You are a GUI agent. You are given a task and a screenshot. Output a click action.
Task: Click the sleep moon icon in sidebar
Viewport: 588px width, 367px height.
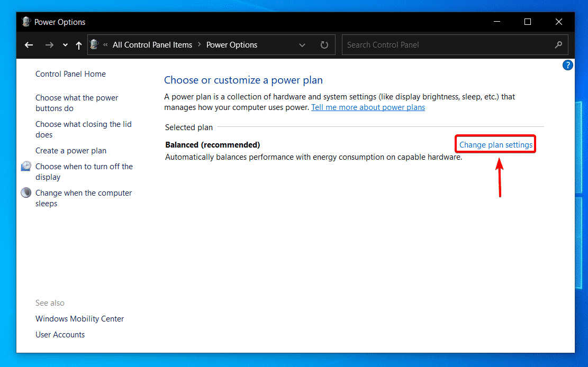pyautogui.click(x=26, y=192)
